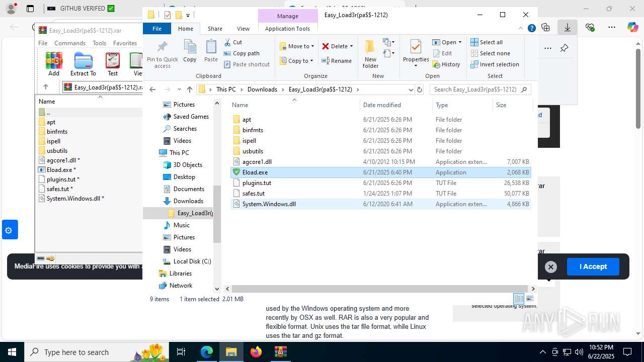Click Downloads in the address breadcrumb

tap(262, 89)
